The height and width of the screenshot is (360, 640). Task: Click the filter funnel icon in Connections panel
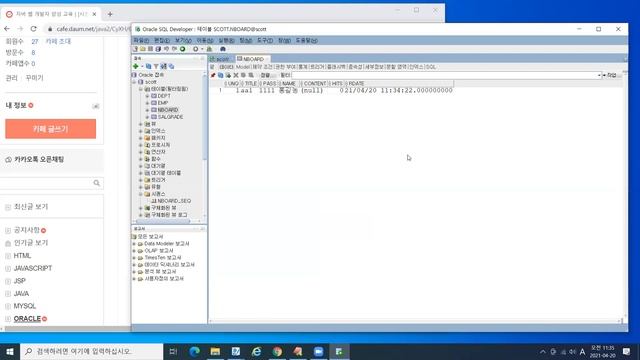(156, 66)
